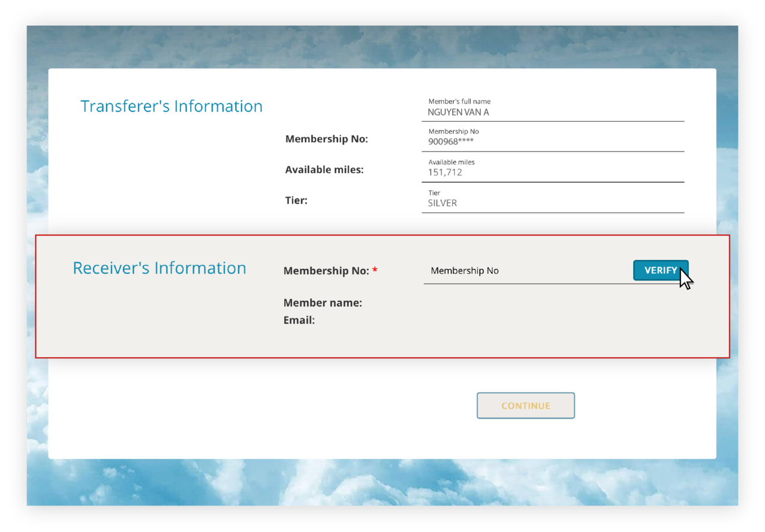This screenshot has height=532, width=765.
Task: Click the CONTINUE button
Action: click(525, 406)
